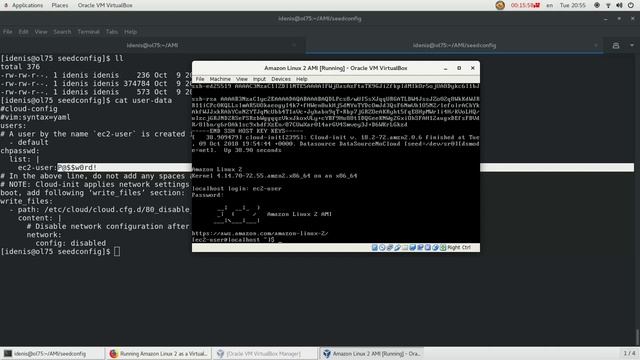The image size is (640, 360).
Task: Open the Help menu in VirtualBox window
Action: (x=302, y=79)
